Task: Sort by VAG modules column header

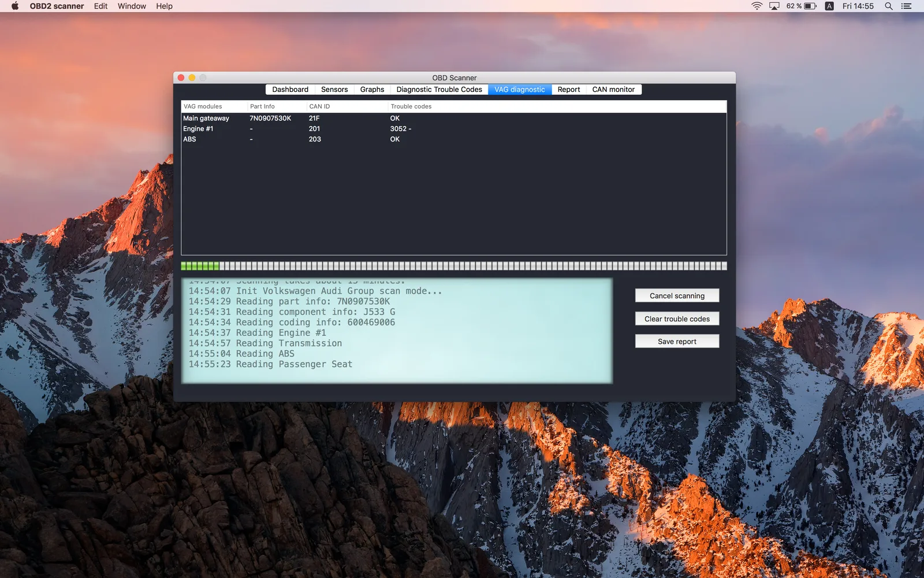Action: tap(214, 106)
